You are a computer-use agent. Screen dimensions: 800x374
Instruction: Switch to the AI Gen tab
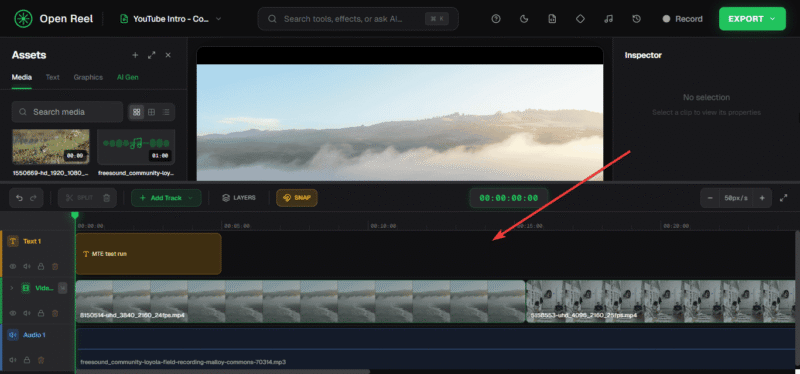(128, 78)
